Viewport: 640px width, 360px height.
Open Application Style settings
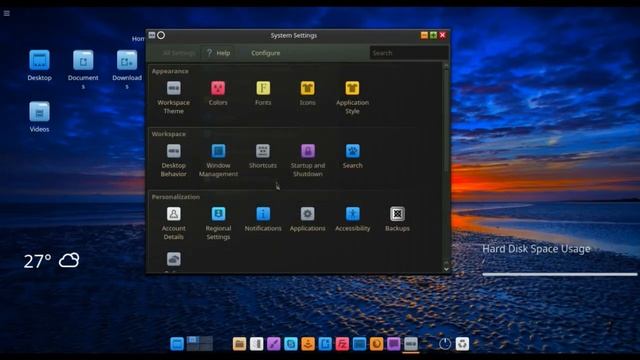[x=352, y=97]
